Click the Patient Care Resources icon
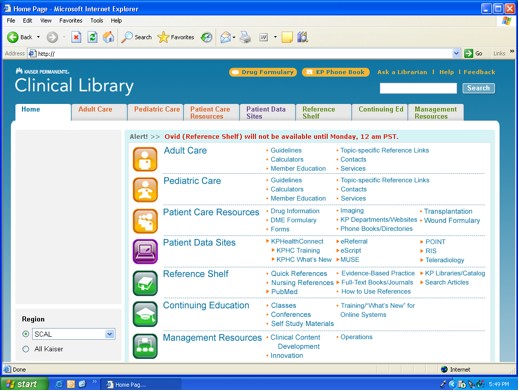 pyautogui.click(x=145, y=221)
